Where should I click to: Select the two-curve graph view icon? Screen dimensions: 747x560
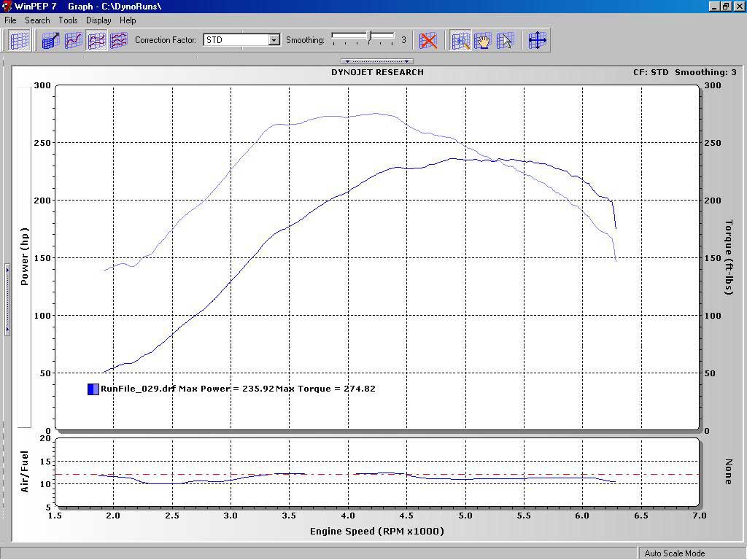[96, 41]
